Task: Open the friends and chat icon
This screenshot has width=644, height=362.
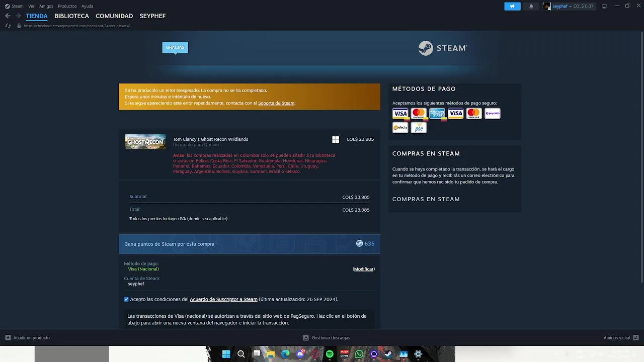Action: click(x=636, y=338)
